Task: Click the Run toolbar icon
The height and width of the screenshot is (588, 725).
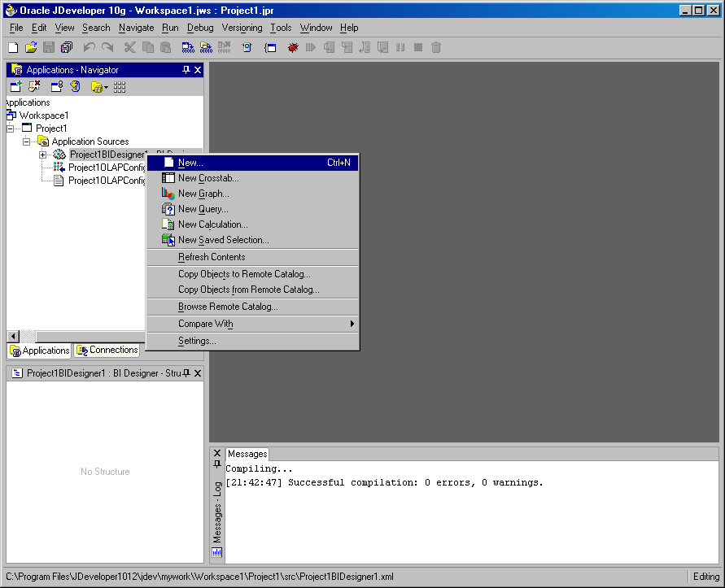Action: click(247, 47)
